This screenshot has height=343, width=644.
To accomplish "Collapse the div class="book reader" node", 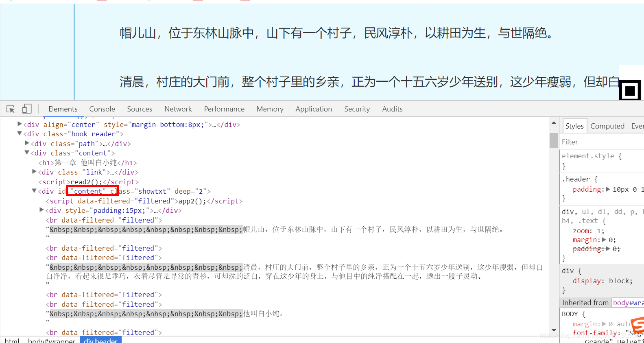I will click(20, 133).
